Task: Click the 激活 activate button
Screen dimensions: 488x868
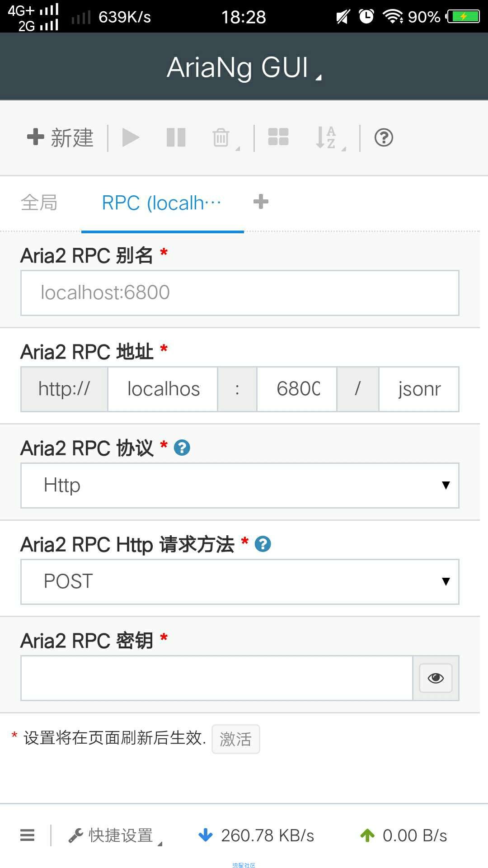Action: click(236, 739)
